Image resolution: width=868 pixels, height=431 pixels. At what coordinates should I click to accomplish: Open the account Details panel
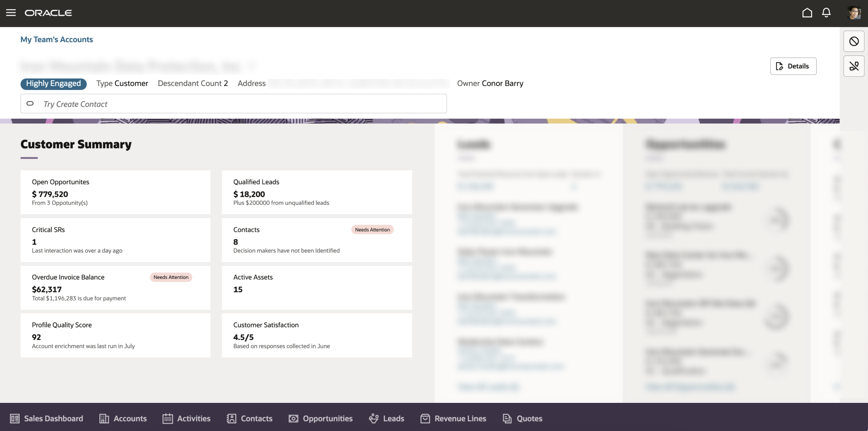point(793,66)
